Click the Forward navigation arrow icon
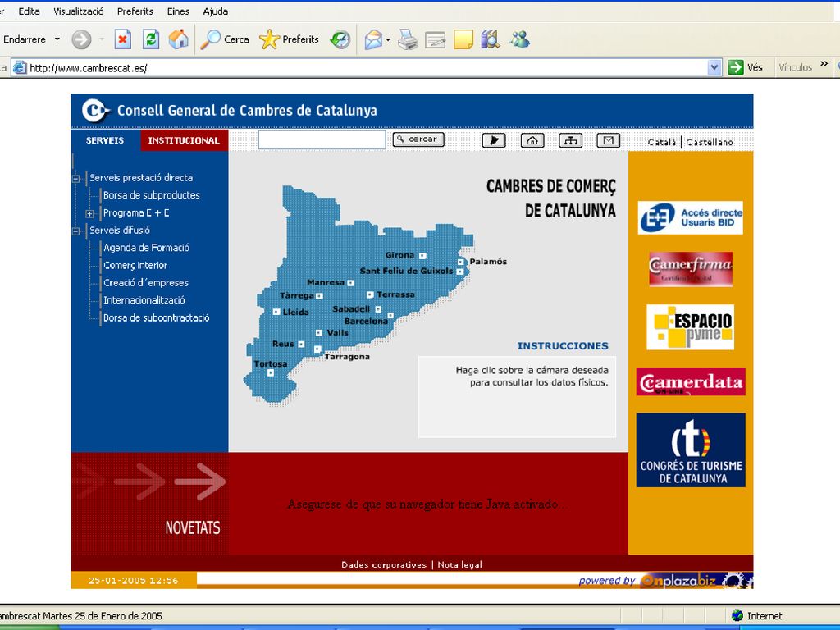This screenshot has height=630, width=840. (81, 39)
